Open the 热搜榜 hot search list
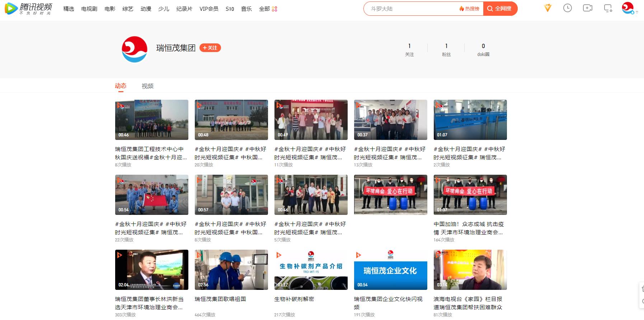The height and width of the screenshot is (320, 644). click(x=469, y=9)
